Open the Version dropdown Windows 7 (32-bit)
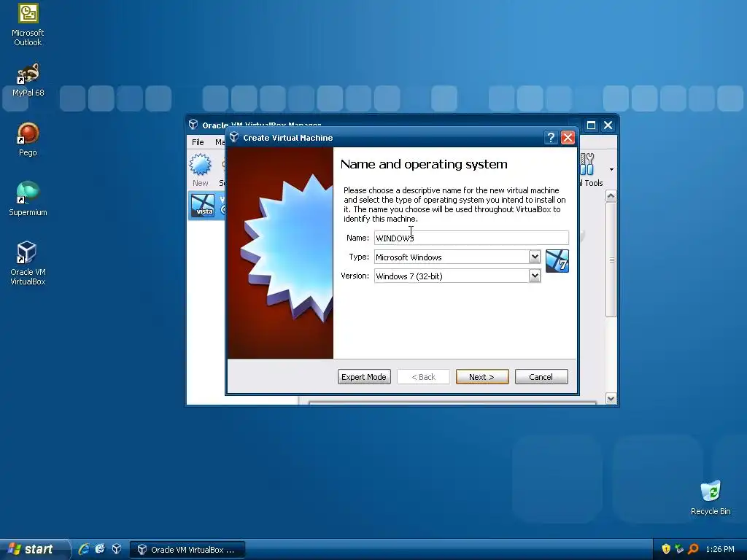 tap(457, 276)
